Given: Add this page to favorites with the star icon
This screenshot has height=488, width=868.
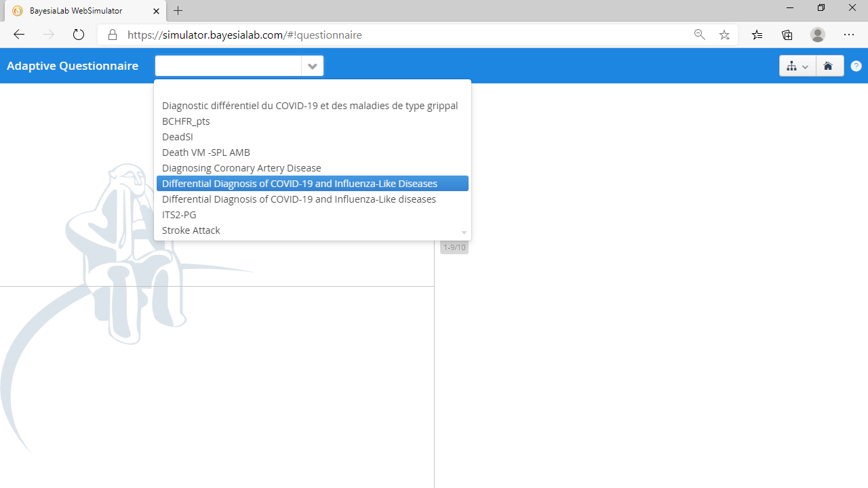Looking at the screenshot, I should 724,35.
